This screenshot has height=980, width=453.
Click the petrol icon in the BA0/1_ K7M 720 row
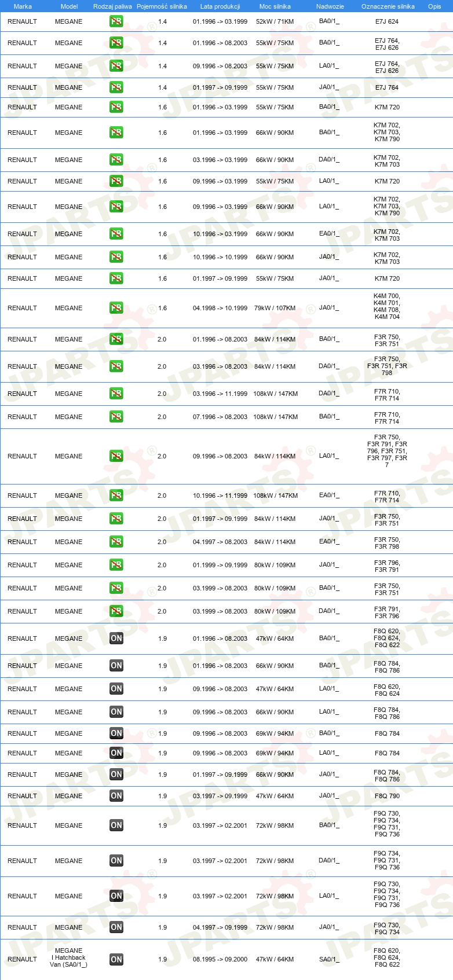(116, 107)
